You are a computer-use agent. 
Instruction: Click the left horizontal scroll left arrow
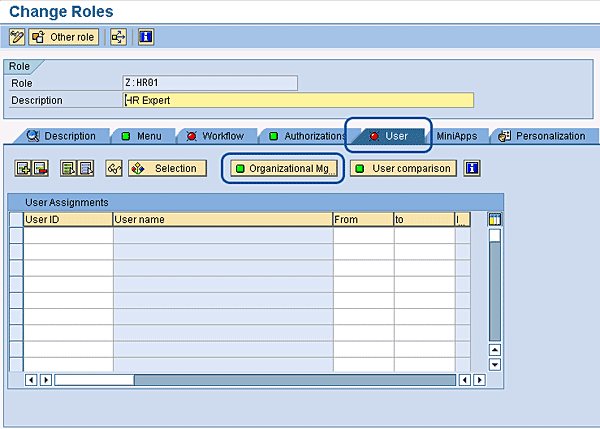[31, 380]
